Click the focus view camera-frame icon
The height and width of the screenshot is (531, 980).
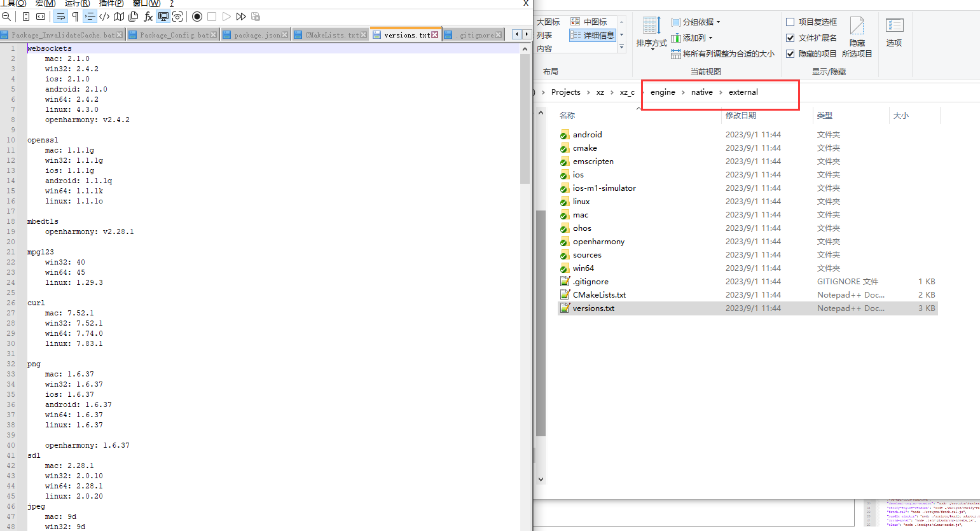pyautogui.click(x=177, y=17)
